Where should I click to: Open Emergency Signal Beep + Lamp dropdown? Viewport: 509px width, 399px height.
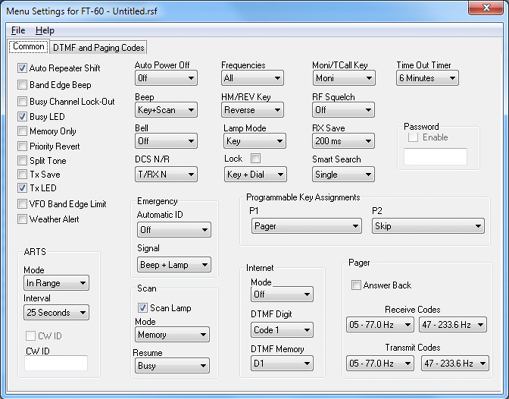pos(174,265)
